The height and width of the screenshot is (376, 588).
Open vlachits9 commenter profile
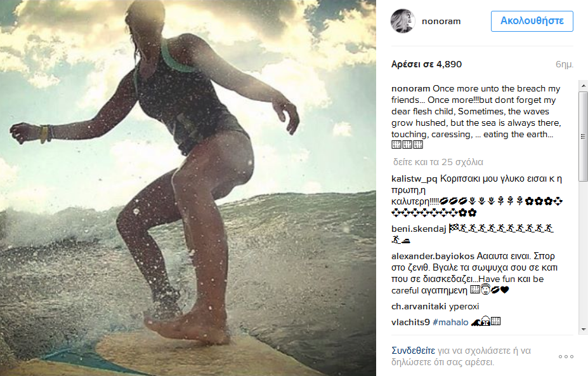point(410,322)
